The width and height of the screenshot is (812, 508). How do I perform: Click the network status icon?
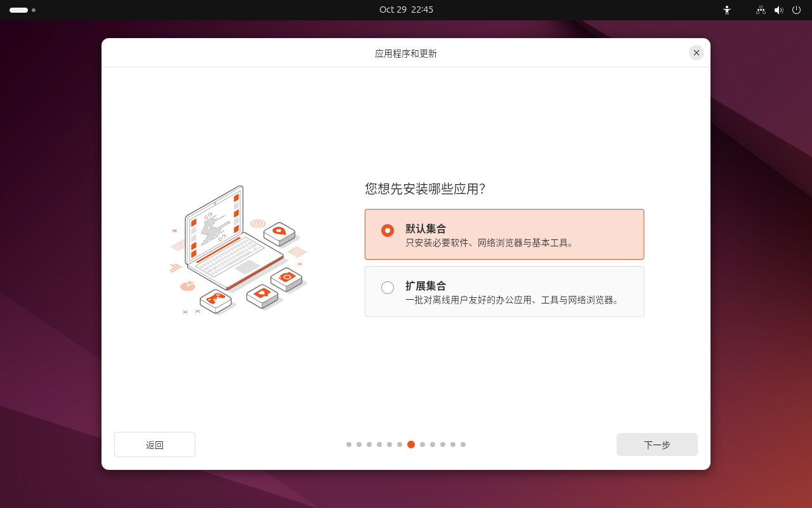point(761,10)
